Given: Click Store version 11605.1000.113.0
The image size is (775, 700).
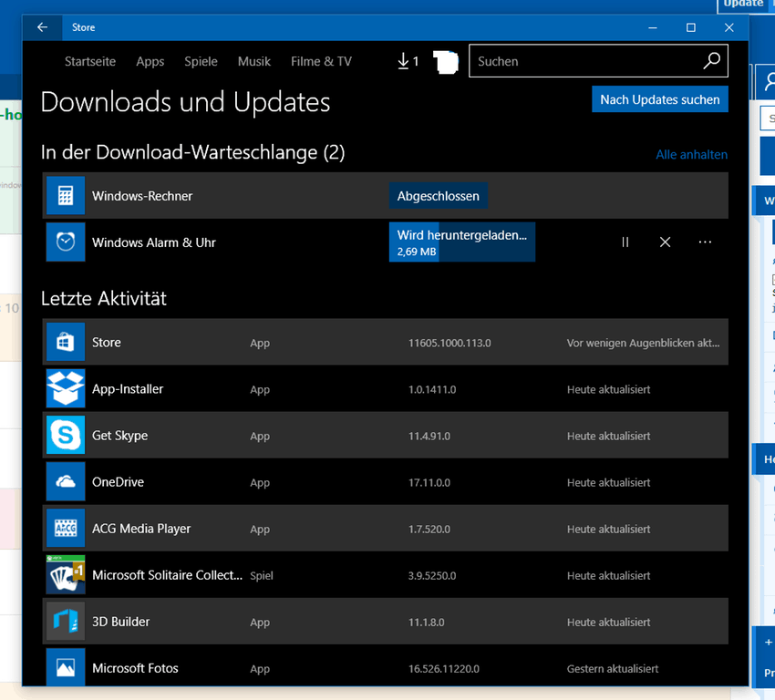Looking at the screenshot, I should point(449,343).
